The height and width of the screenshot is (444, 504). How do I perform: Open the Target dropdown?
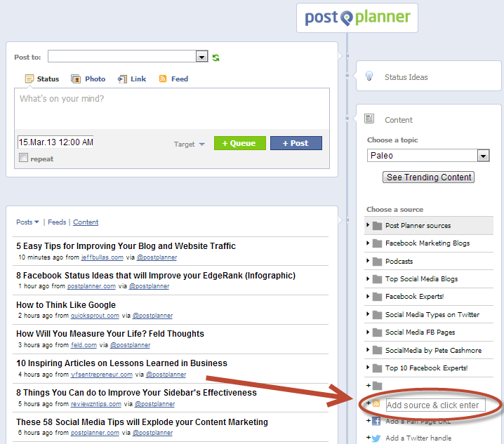coord(190,144)
